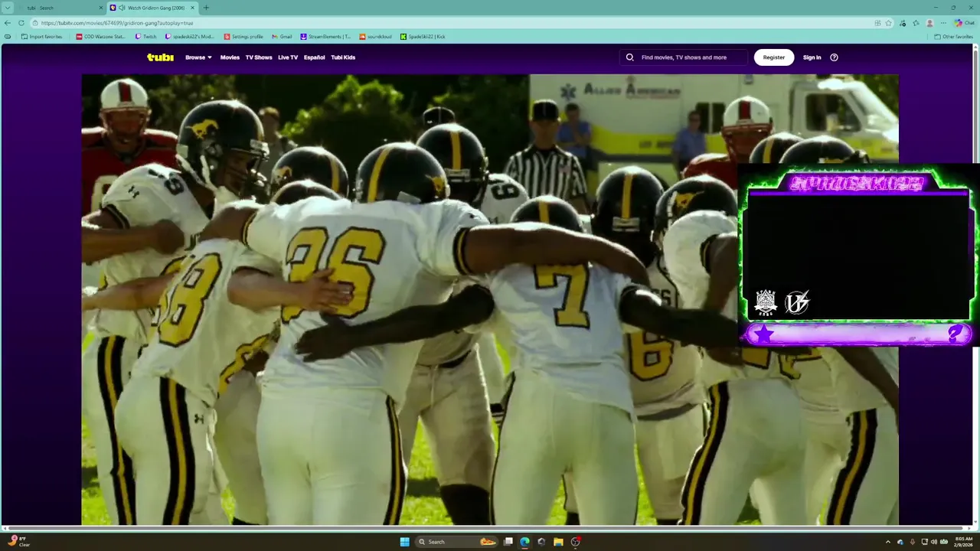Open Import favorites bookmark

point(42,37)
